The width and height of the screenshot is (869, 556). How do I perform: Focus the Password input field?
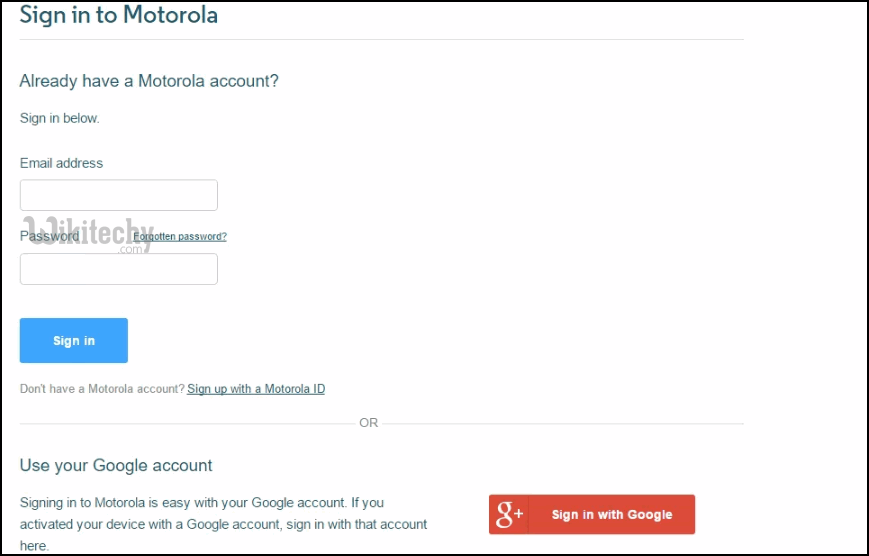tap(119, 269)
